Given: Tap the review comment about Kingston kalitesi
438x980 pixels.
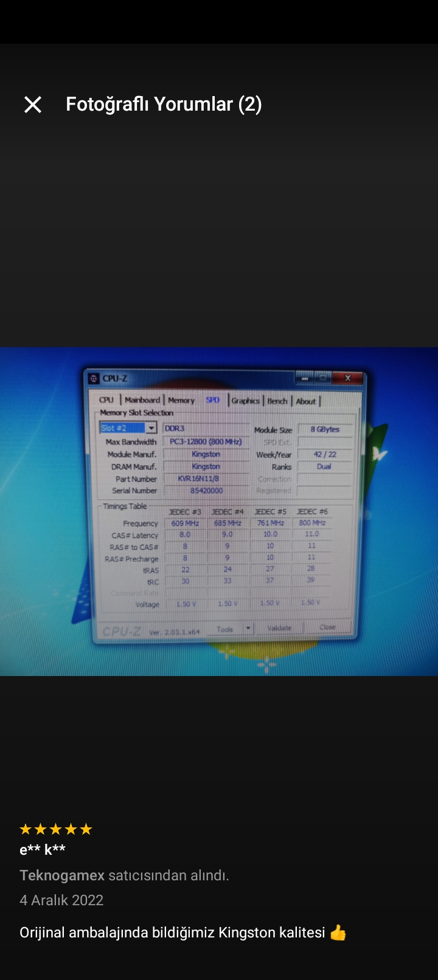Looking at the screenshot, I should 183,933.
